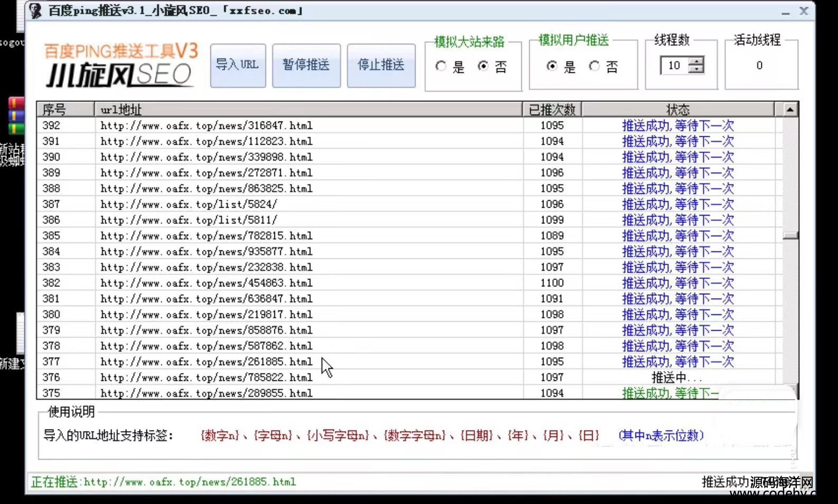838x504 pixels.
Task: Click the 已推次数 column header
Action: (552, 109)
